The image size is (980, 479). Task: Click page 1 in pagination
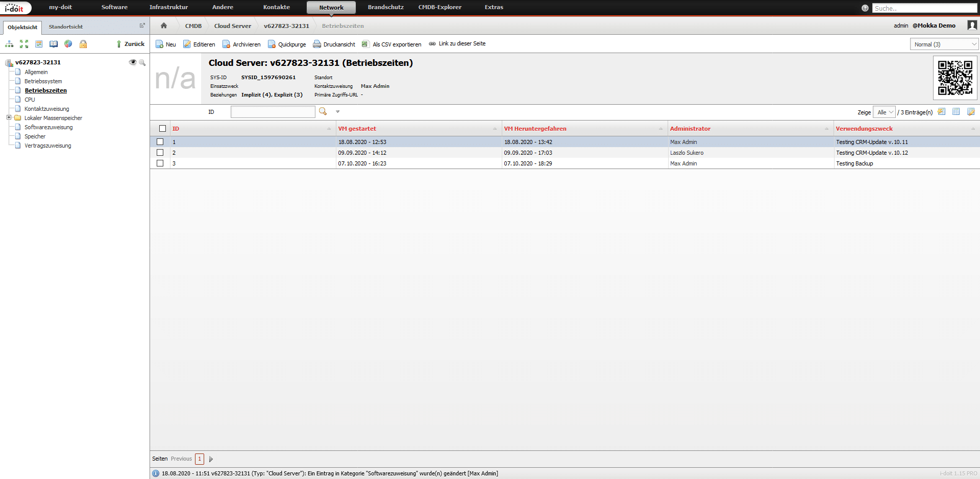click(x=200, y=459)
